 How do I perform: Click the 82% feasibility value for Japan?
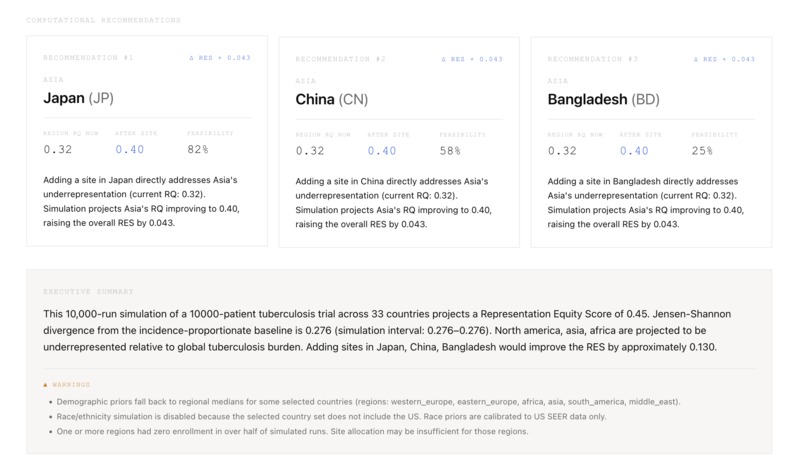coord(198,150)
